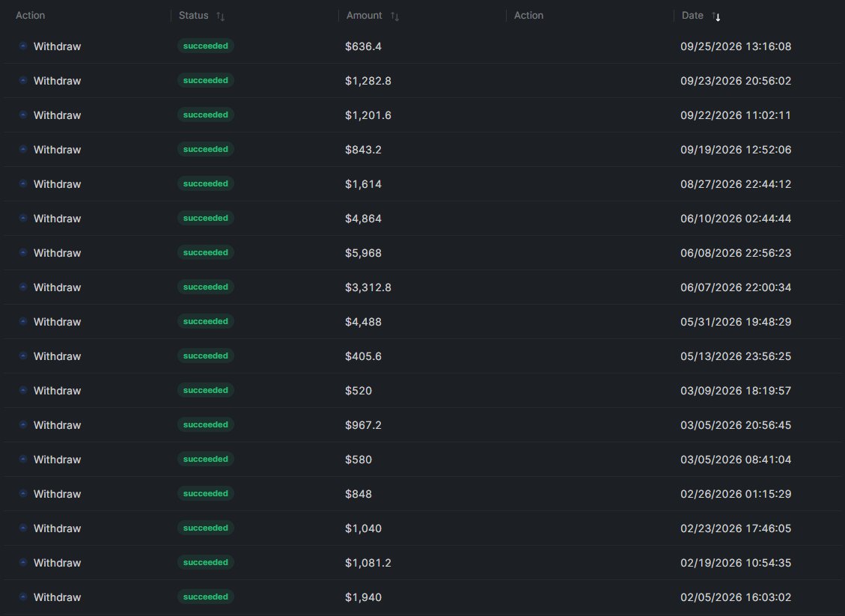Click withdraw icon in $1,614 row

[x=22, y=184]
